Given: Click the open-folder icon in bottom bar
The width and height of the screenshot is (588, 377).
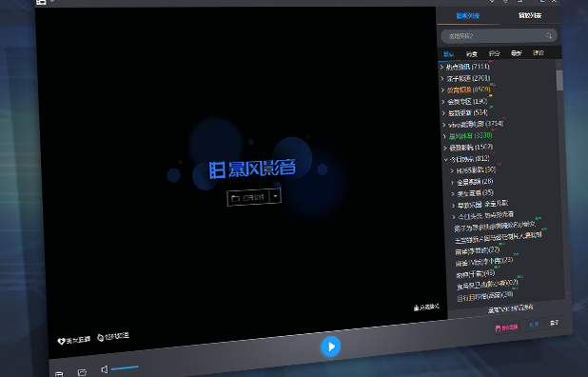Looking at the screenshot, I should pos(82,372).
